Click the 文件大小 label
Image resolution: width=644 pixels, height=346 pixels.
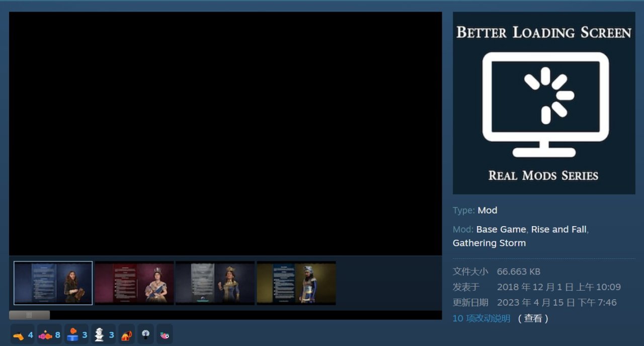(470, 271)
